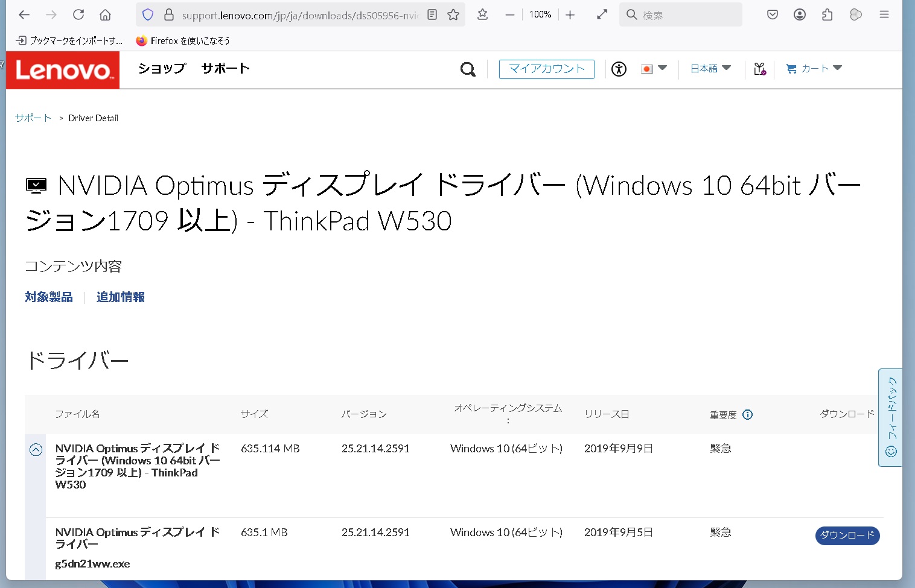Jump to 追加情報 section link
This screenshot has width=915, height=588.
pos(121,297)
